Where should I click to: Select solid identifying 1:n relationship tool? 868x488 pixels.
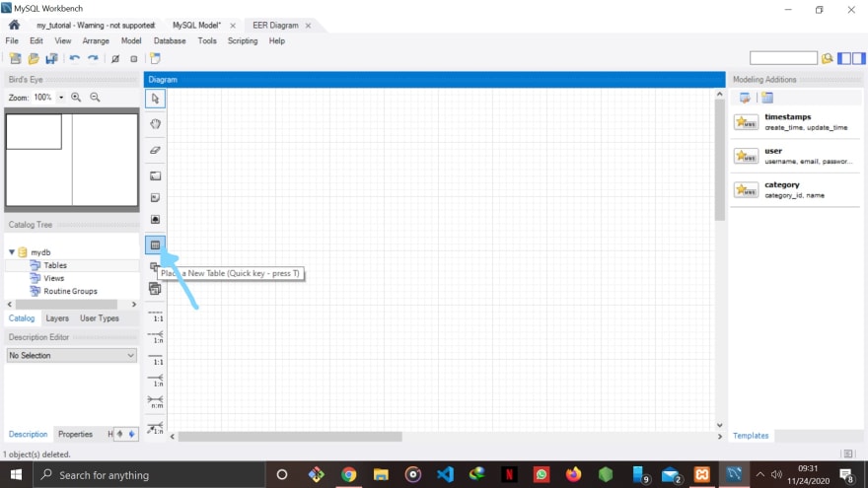[x=156, y=381]
